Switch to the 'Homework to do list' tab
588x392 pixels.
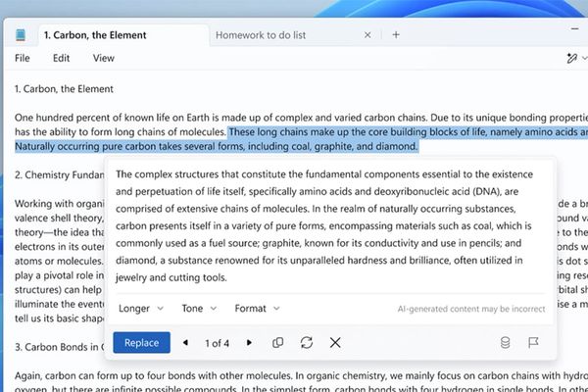point(261,35)
